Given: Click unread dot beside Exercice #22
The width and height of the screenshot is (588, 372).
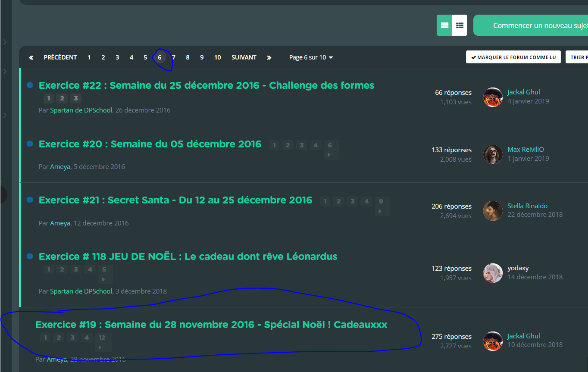Looking at the screenshot, I should pos(30,85).
